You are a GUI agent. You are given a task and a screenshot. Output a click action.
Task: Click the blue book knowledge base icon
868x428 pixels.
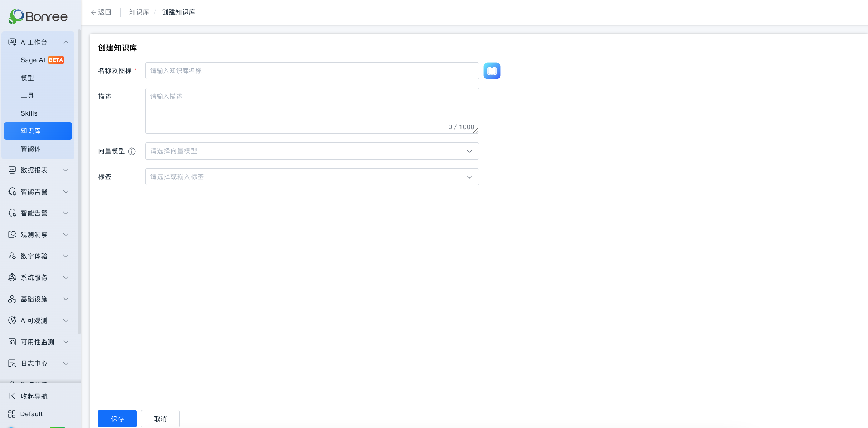pyautogui.click(x=492, y=71)
